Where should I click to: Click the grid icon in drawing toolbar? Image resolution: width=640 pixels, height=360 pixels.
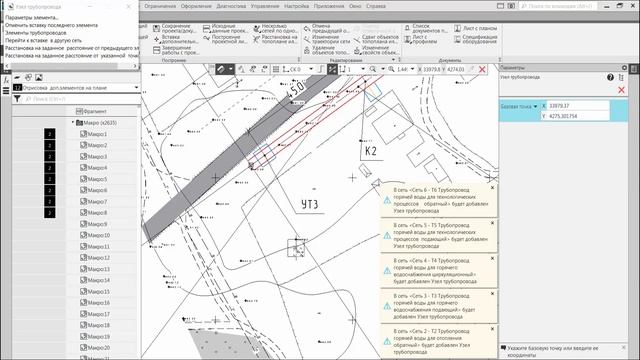[276, 69]
